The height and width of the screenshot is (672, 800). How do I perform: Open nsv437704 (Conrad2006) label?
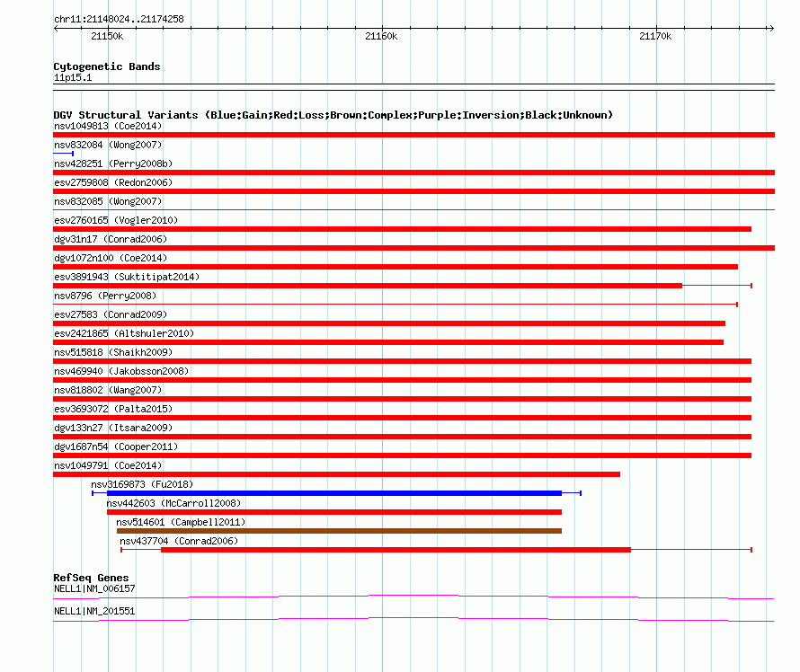(x=179, y=541)
